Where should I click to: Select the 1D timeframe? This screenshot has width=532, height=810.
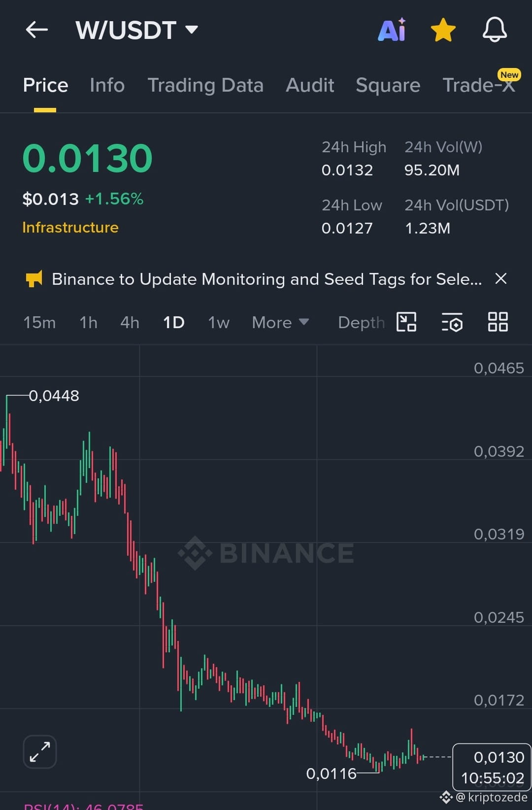173,323
